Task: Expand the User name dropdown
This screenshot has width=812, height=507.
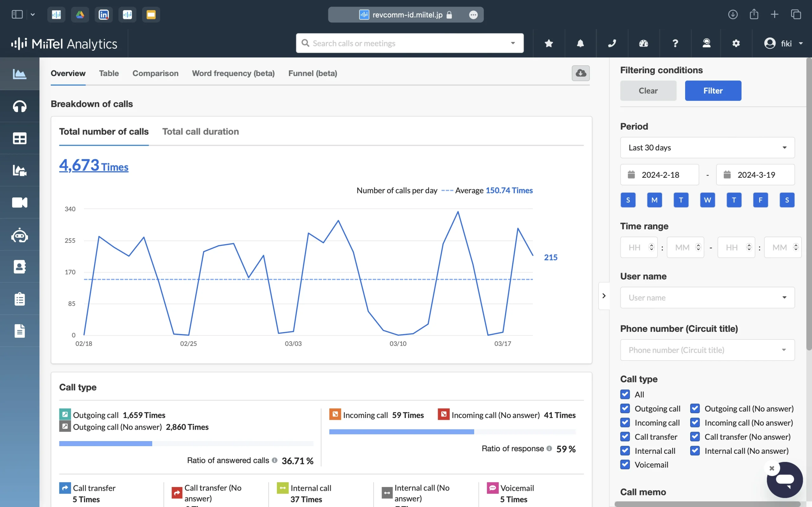Action: 707,298
